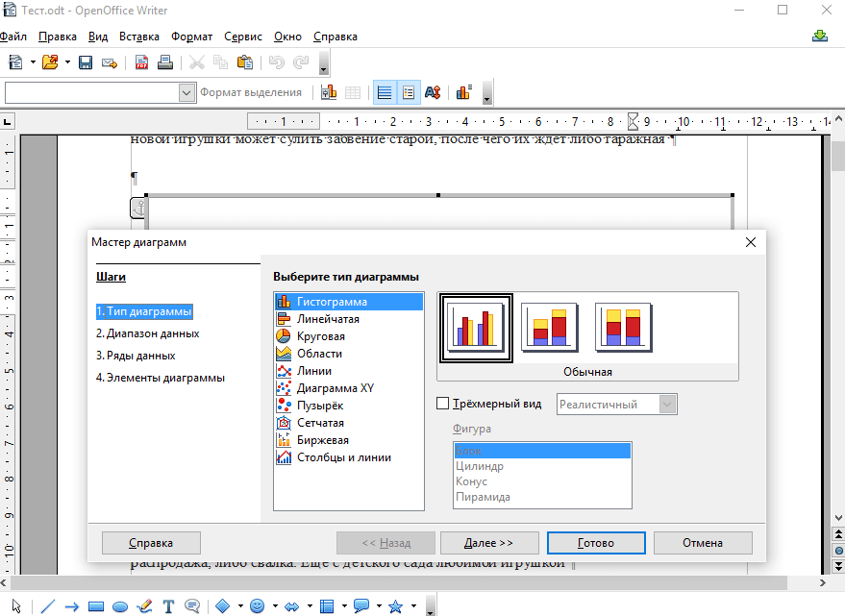Select the Line drawing tool

[47, 606]
